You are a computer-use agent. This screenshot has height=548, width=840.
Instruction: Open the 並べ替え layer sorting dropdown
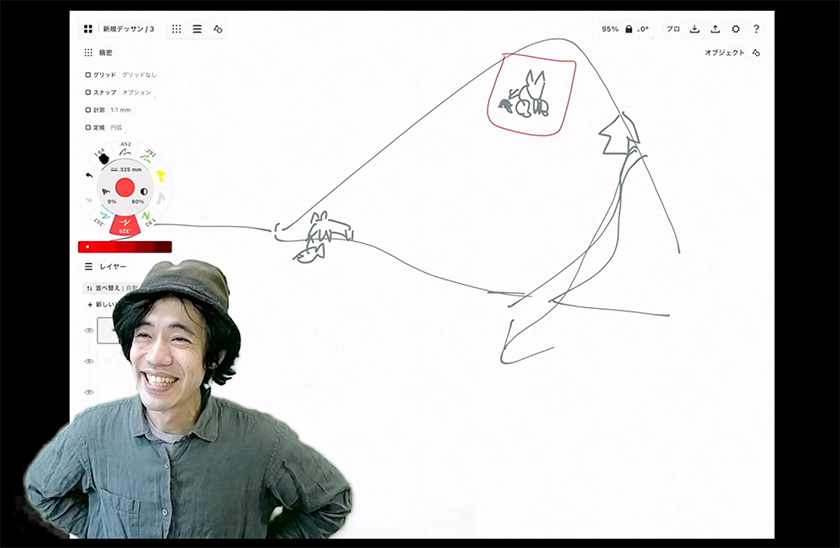tap(101, 288)
